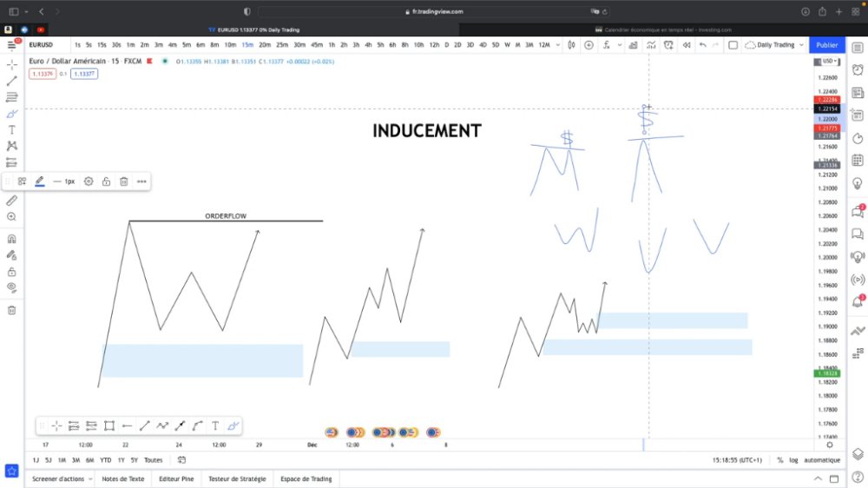The image size is (868, 488).
Task: Switch chart to the 4h timeframe
Action: (x=368, y=45)
